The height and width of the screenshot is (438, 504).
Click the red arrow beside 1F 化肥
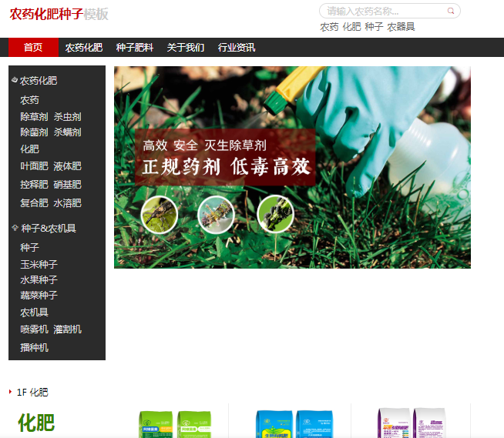coord(10,392)
